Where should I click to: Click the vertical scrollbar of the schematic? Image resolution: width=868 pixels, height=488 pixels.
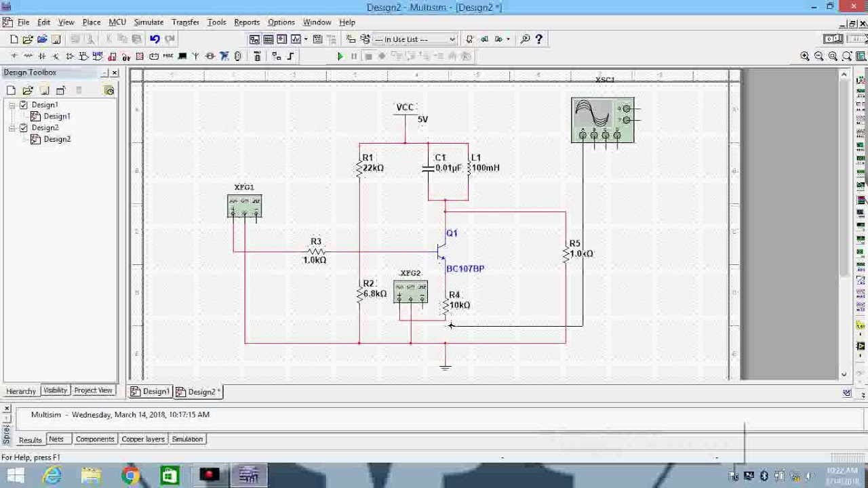point(844,224)
